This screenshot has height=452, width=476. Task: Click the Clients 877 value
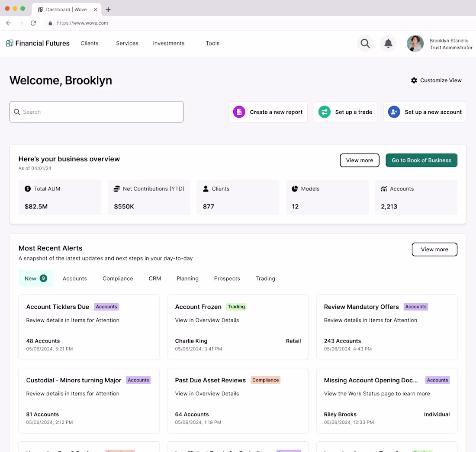tap(209, 207)
